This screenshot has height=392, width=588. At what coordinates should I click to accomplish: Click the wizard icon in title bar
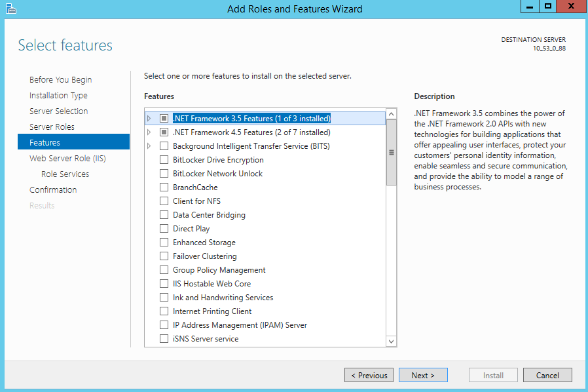click(10, 9)
